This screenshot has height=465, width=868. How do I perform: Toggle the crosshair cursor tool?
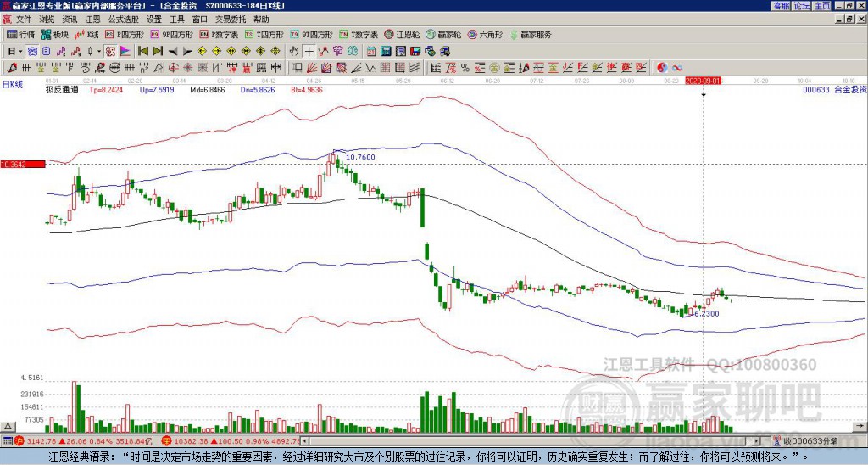pos(309,52)
